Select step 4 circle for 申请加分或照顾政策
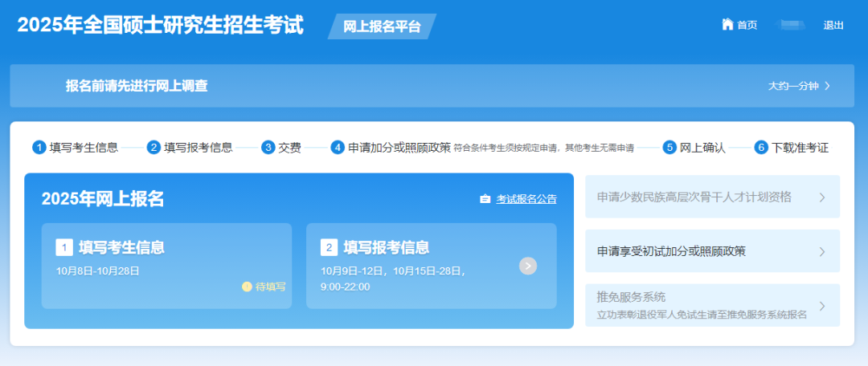Image resolution: width=868 pixels, height=366 pixels. click(x=338, y=148)
